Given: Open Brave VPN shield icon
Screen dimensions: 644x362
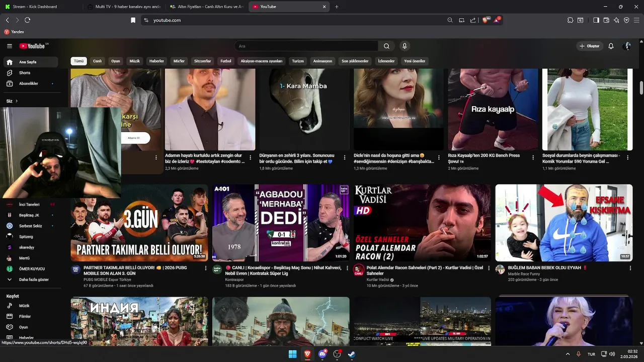Looking at the screenshot, I should [626, 20].
